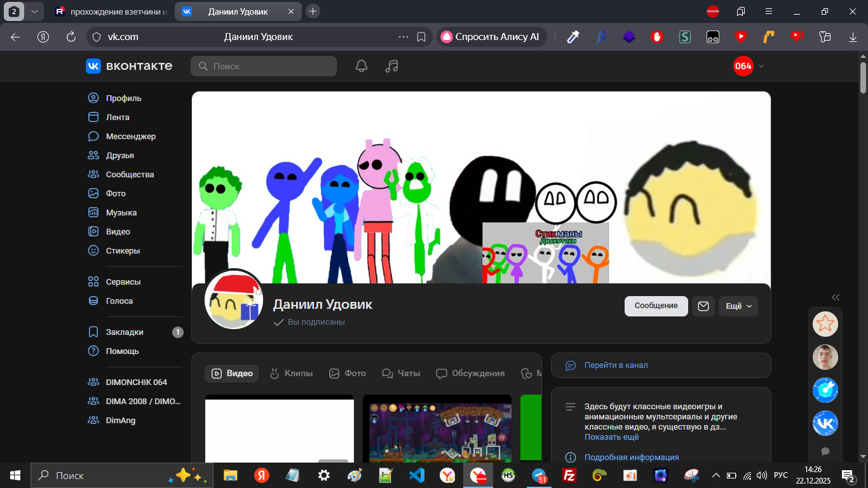Viewport: 868px width, 488px height.
Task: Click the VKontakte logo
Action: [129, 66]
